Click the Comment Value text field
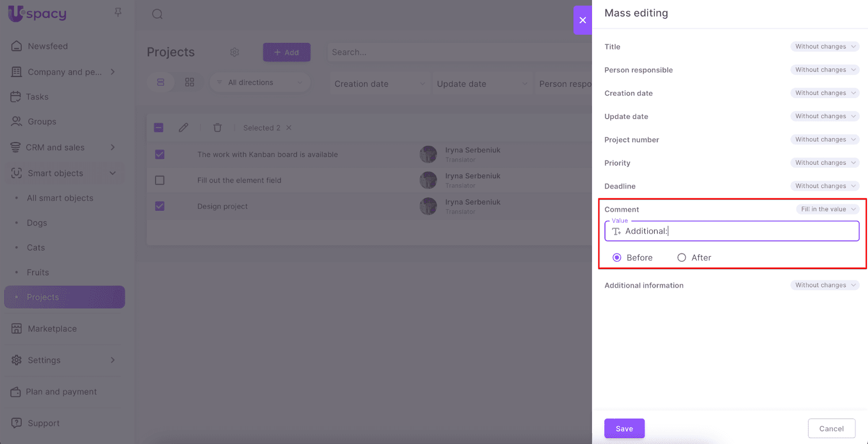Screen dimensions: 868x444 (x=738, y=231)
